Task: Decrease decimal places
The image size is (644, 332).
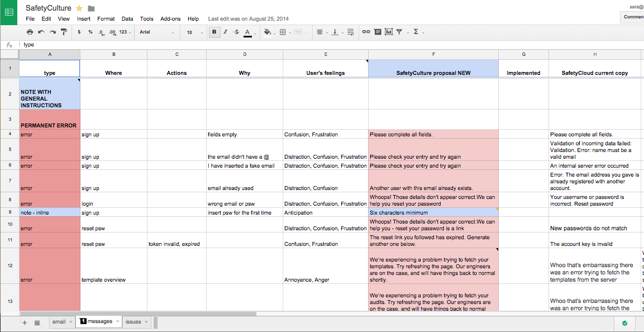Action: click(102, 32)
